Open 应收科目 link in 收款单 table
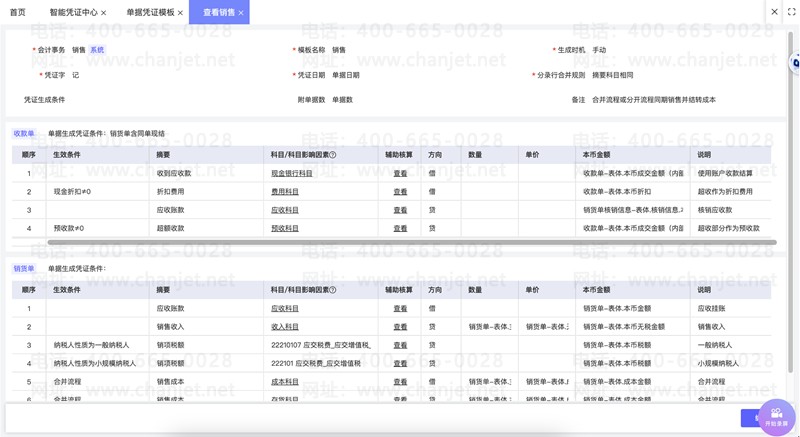Screen dimensions: 800x437 point(285,210)
